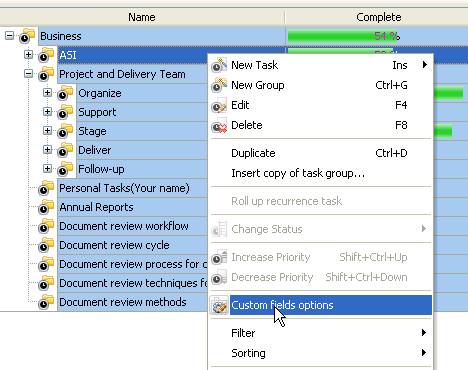Expand the Deliver tree node
The width and height of the screenshot is (468, 370).
(48, 149)
